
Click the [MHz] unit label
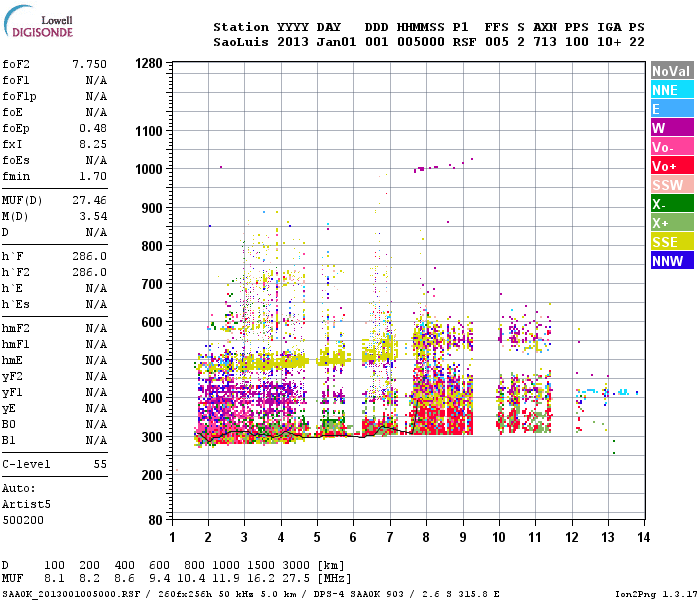click(334, 578)
